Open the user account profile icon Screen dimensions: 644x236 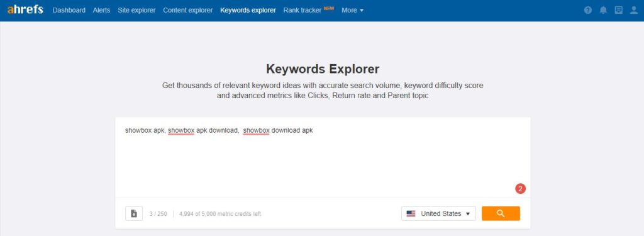(634, 10)
